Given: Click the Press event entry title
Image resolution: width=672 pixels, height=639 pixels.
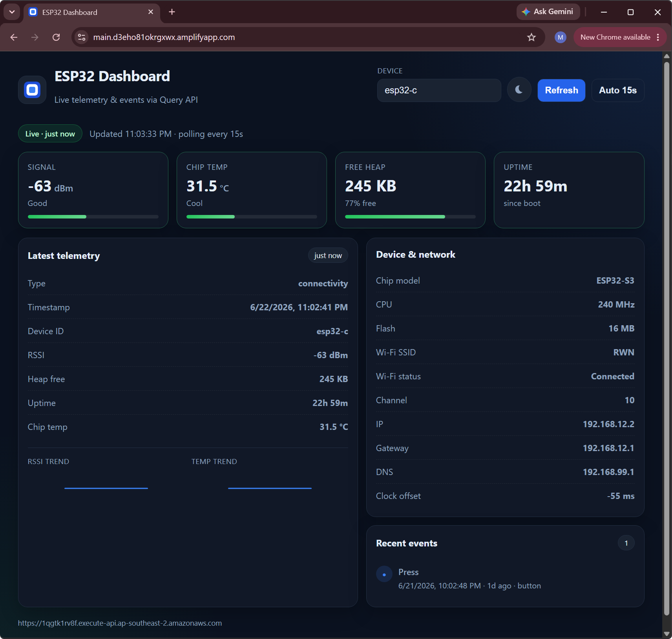Looking at the screenshot, I should [x=408, y=572].
